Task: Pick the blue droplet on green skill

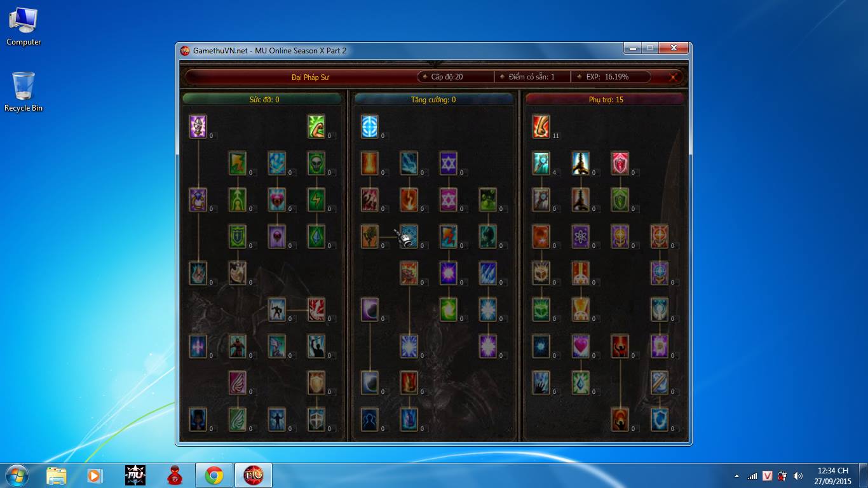Action: click(x=581, y=383)
